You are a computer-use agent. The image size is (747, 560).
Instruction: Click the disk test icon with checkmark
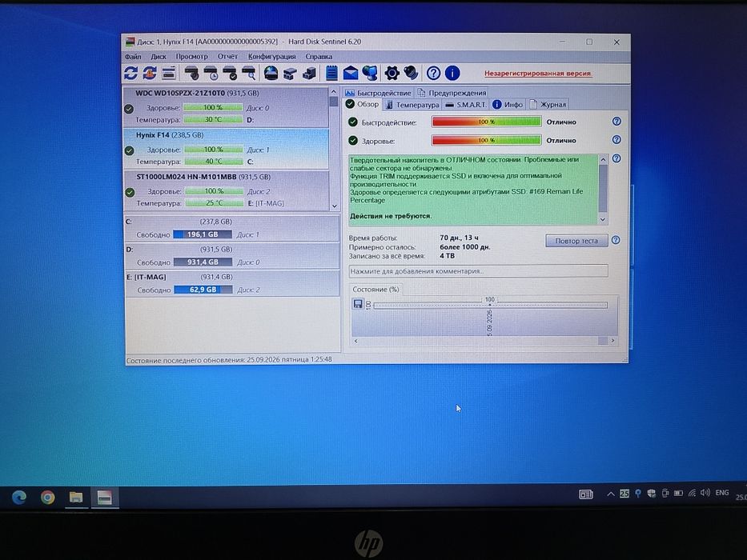[x=230, y=73]
